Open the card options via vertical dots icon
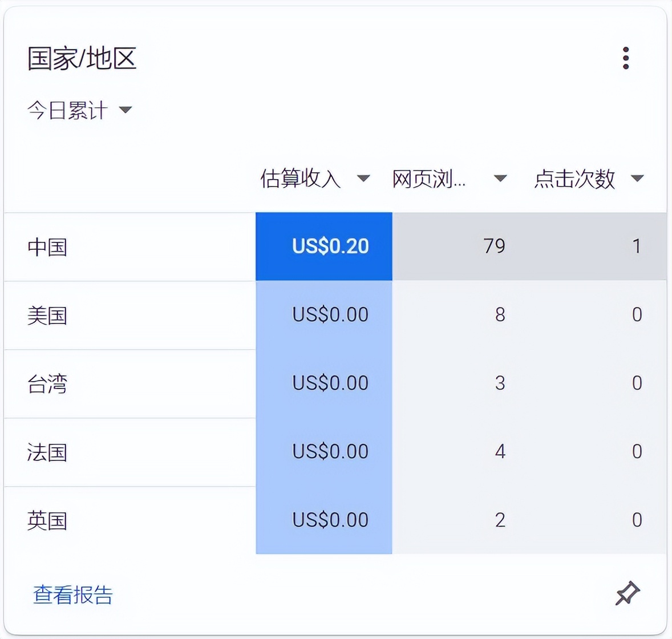The width and height of the screenshot is (672, 639). 626,57
